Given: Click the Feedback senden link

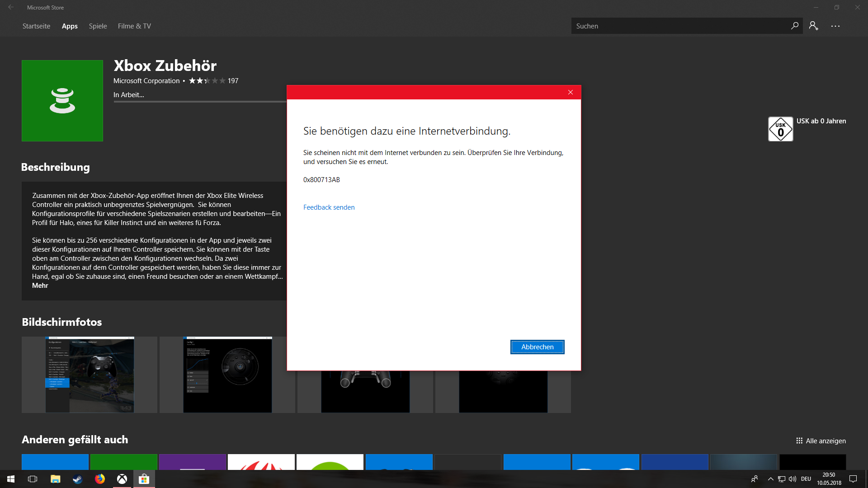Looking at the screenshot, I should [329, 207].
